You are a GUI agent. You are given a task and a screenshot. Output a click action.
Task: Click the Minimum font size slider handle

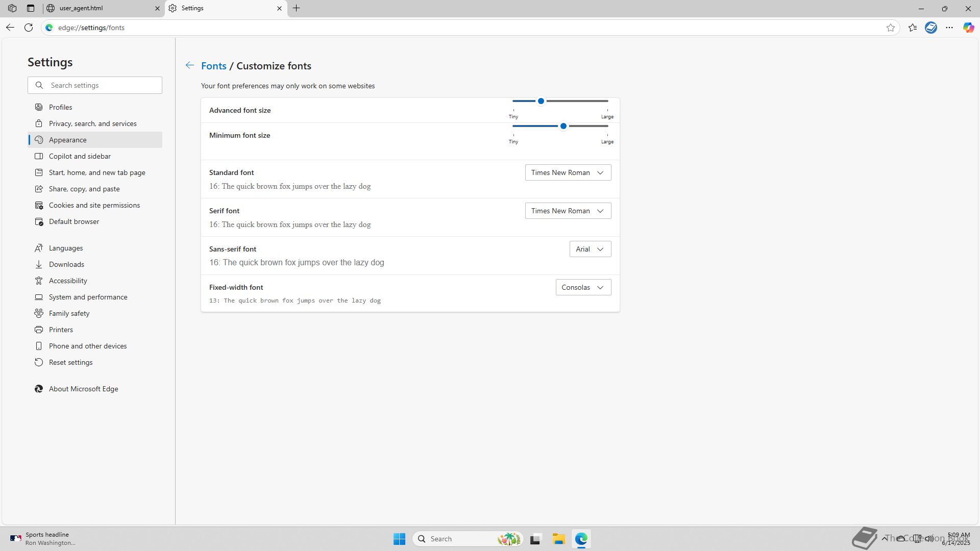[x=563, y=126]
